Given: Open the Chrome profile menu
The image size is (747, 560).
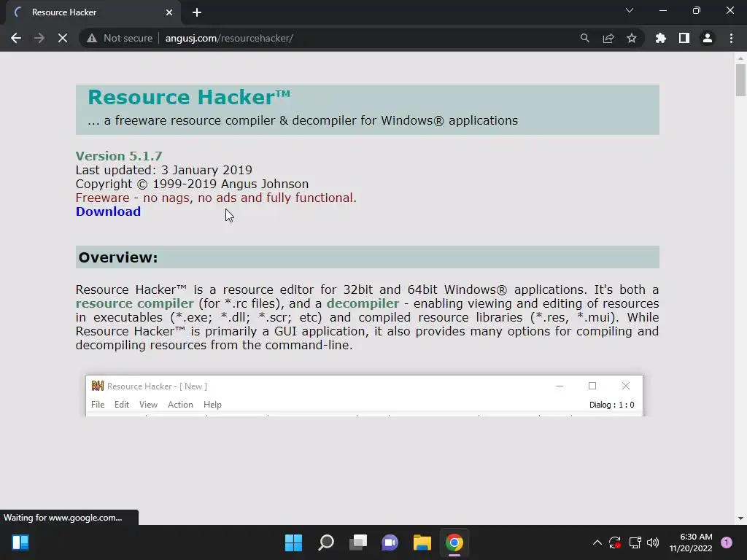Looking at the screenshot, I should pos(708,38).
